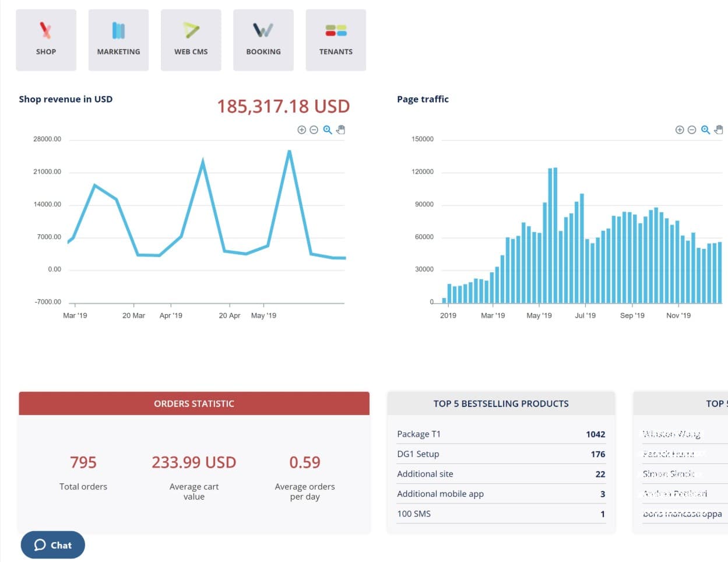
Task: Open the Chat widget
Action: (x=53, y=545)
